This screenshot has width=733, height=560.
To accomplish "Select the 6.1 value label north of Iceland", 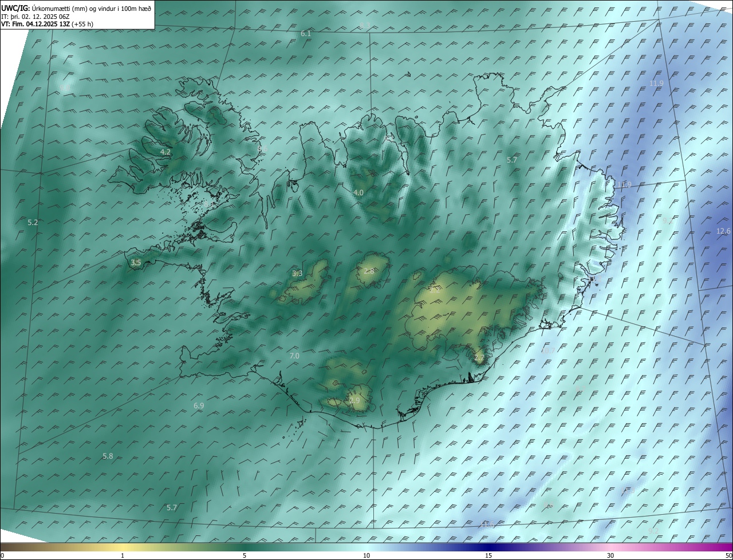I will pos(306,34).
